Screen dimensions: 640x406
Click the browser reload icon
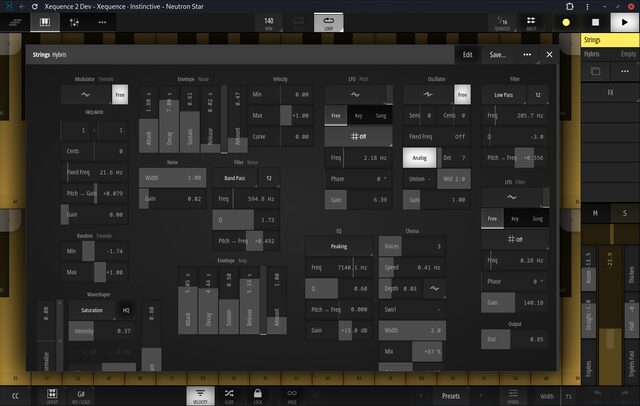35,7
